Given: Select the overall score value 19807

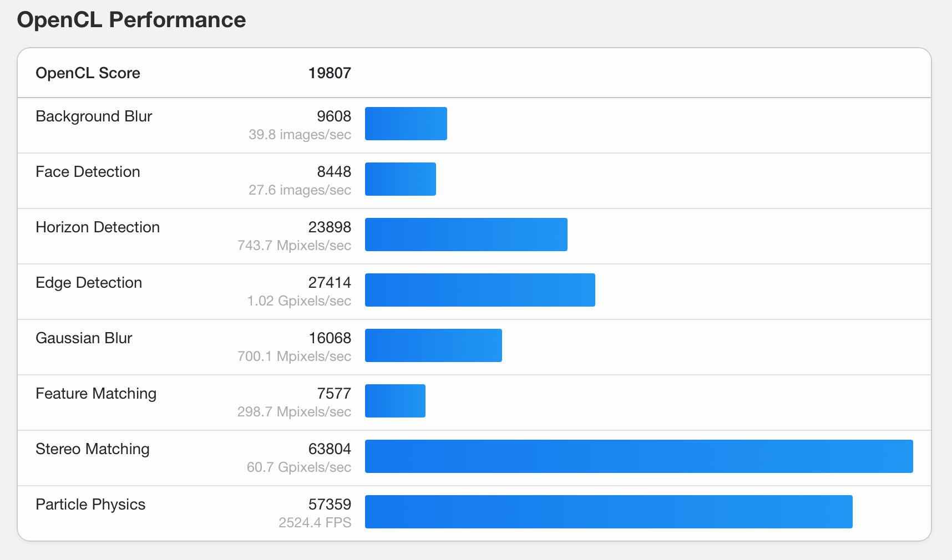Looking at the screenshot, I should [330, 73].
